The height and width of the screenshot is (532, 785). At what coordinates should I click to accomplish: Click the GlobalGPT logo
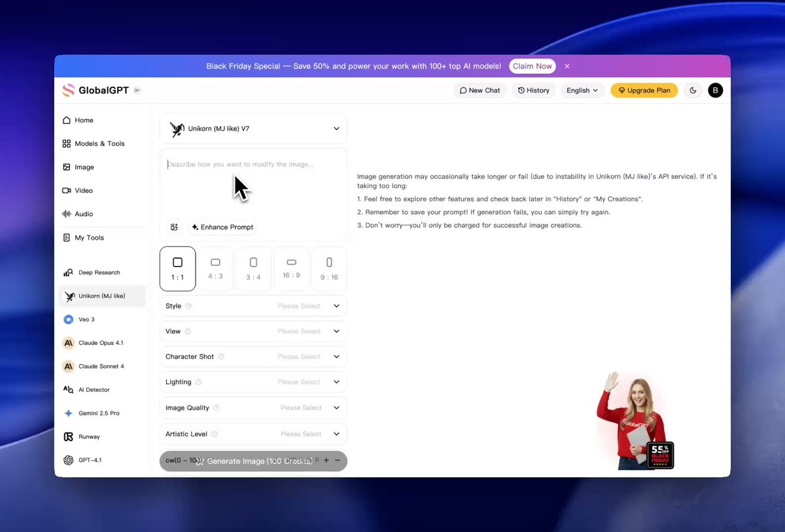pos(96,90)
